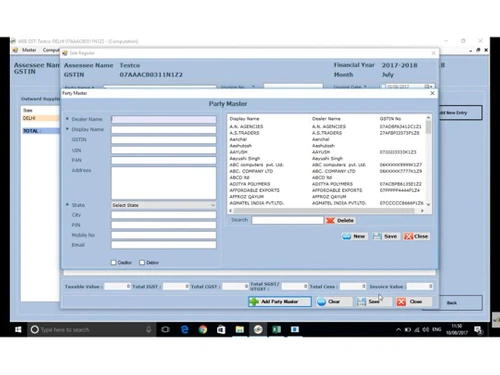The image size is (500, 375).
Task: Select Aanchal row in party list
Action: [x=326, y=139]
